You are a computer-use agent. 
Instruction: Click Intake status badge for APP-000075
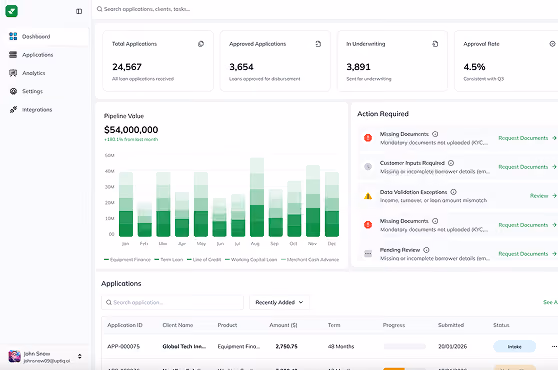[515, 347]
